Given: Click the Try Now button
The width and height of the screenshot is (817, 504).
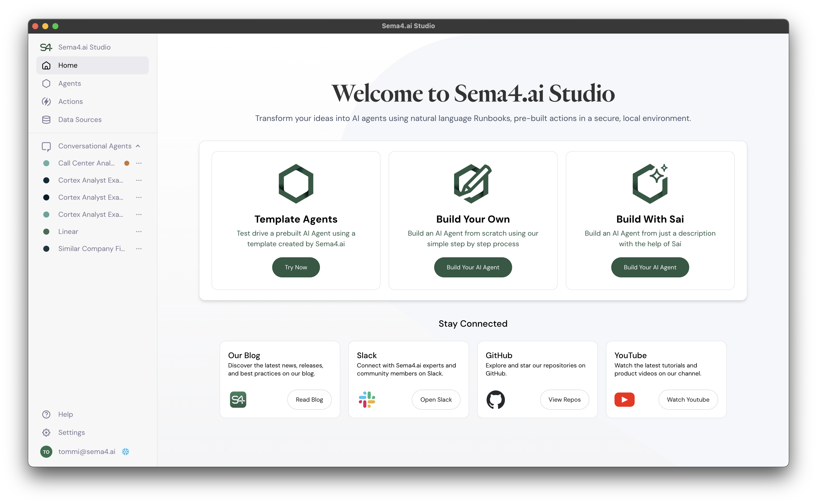Looking at the screenshot, I should pos(296,267).
